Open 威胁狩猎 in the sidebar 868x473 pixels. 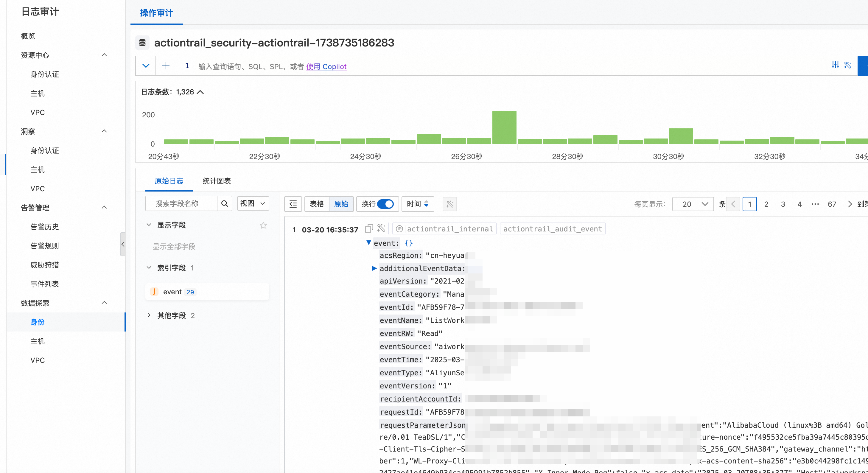point(45,265)
